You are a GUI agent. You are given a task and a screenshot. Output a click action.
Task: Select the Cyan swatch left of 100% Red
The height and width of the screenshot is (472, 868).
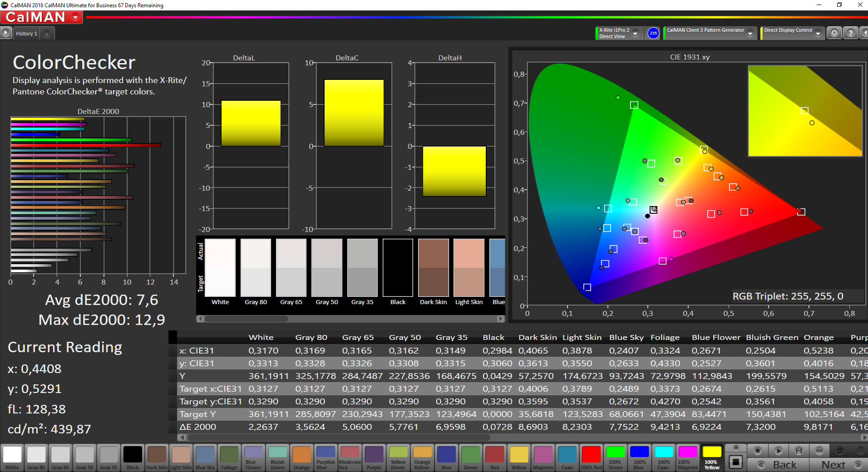(x=567, y=457)
